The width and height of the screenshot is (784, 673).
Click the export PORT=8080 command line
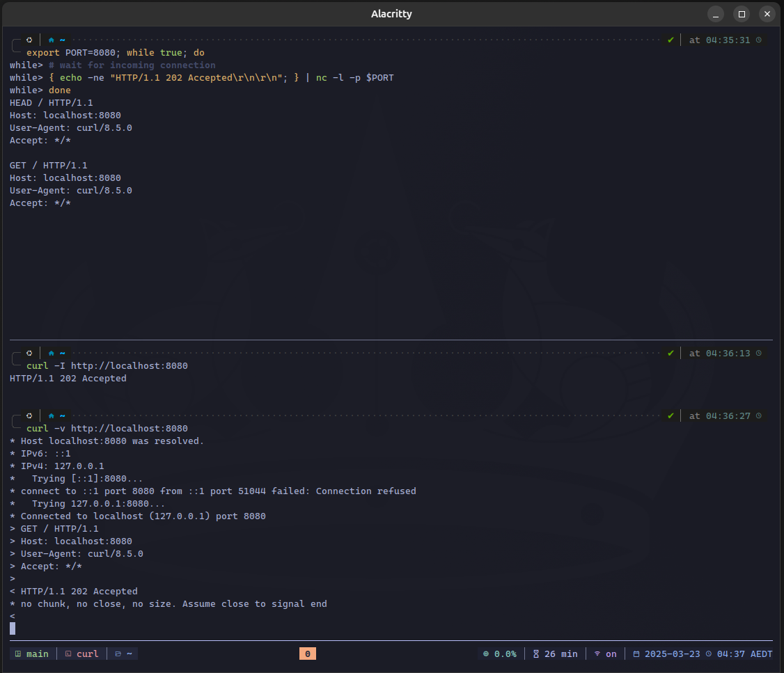pos(116,52)
